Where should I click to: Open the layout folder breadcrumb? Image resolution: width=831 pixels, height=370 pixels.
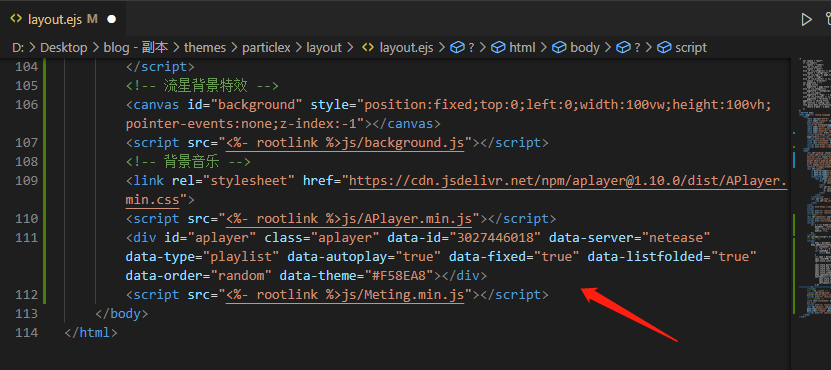324,48
